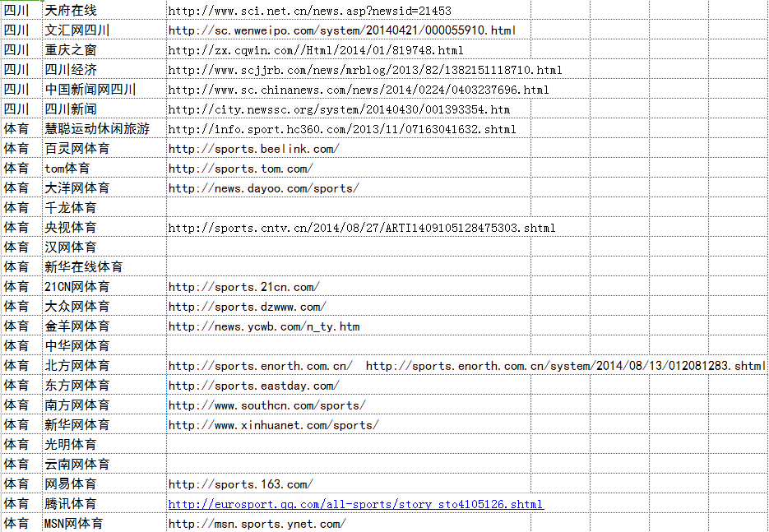Select the sports.dzwww.com URL cell
The image size is (769, 532).
(349, 306)
